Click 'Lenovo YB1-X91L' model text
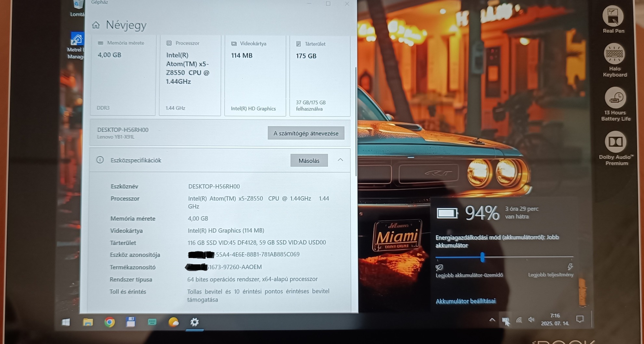 tap(116, 137)
